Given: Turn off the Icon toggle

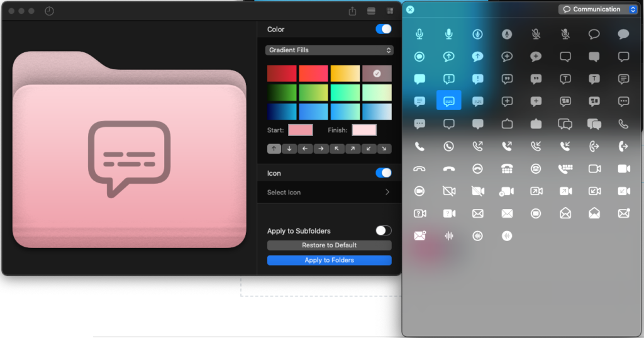Looking at the screenshot, I should [x=383, y=172].
